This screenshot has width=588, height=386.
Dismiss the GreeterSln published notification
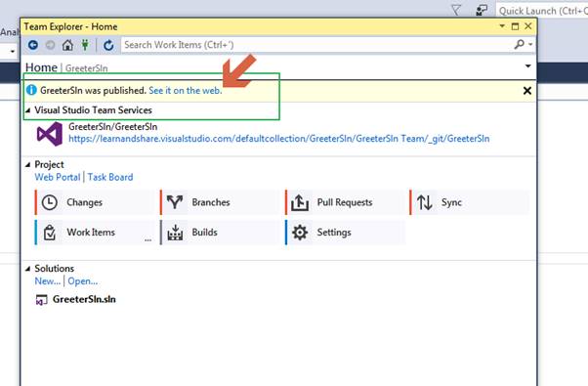point(527,91)
